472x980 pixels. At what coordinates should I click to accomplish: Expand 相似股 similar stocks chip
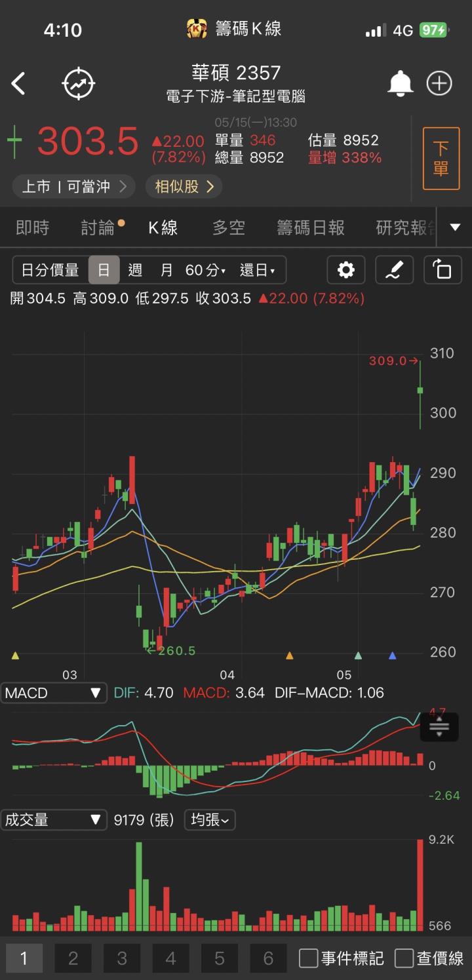(x=184, y=187)
